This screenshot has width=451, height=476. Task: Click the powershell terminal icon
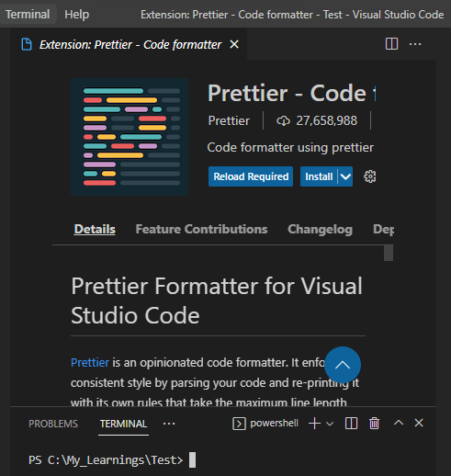[x=239, y=424]
